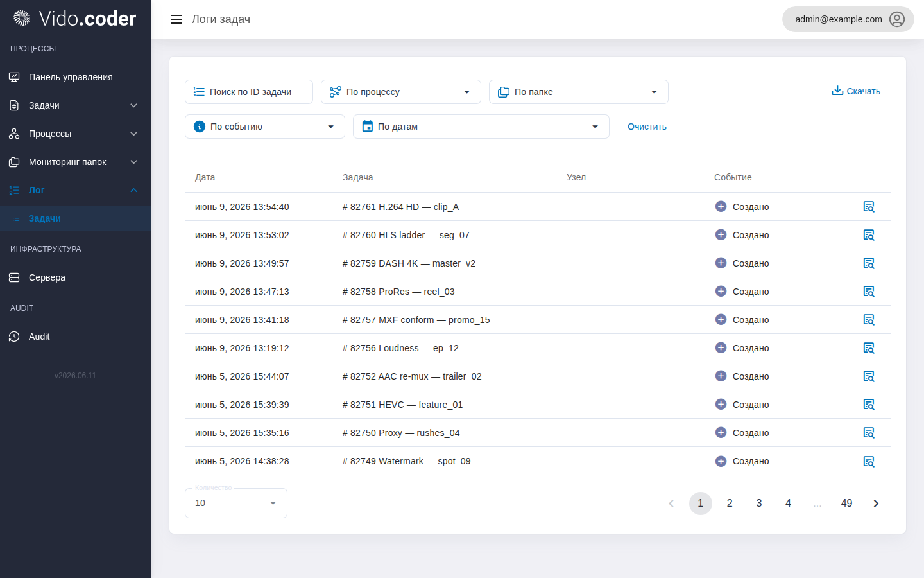Open Процессы menu item
Viewport: 924px width, 578px height.
76,134
